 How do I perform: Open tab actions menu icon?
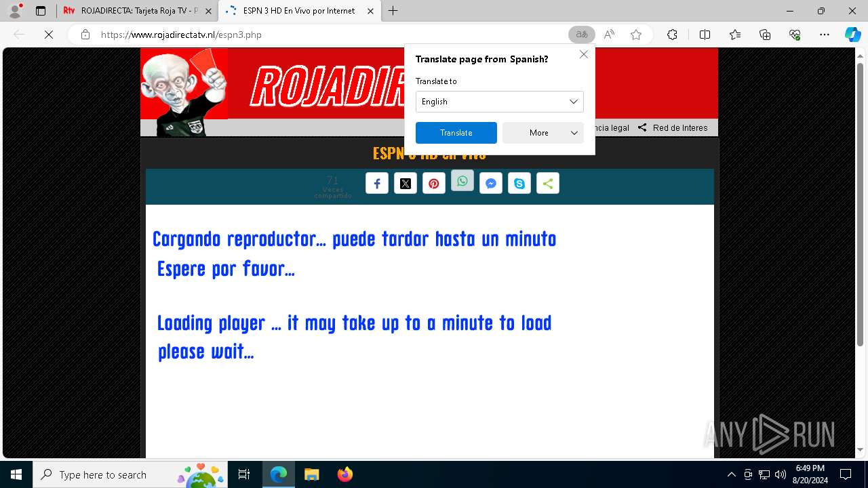(41, 11)
